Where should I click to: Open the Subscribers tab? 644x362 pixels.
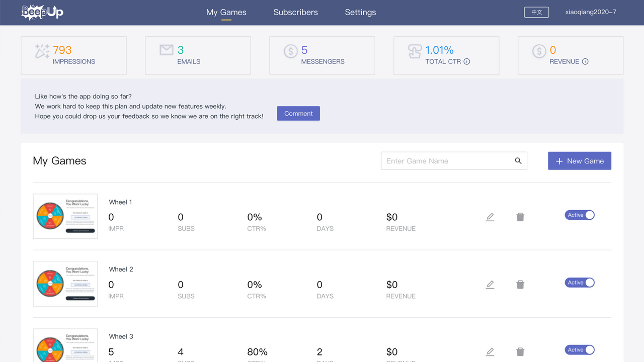[295, 12]
